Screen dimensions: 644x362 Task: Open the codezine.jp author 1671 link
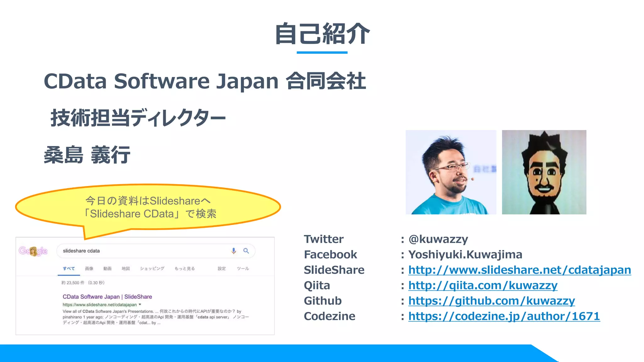(x=504, y=316)
